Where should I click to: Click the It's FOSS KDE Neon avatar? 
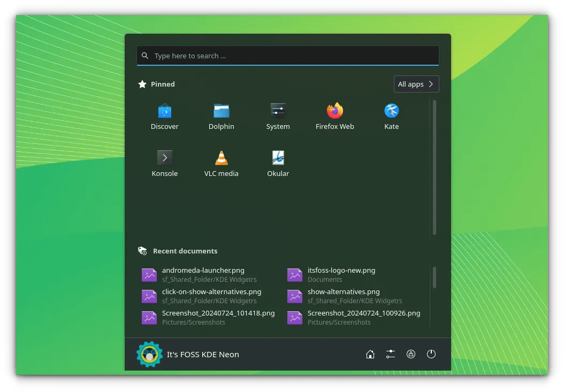(x=149, y=354)
